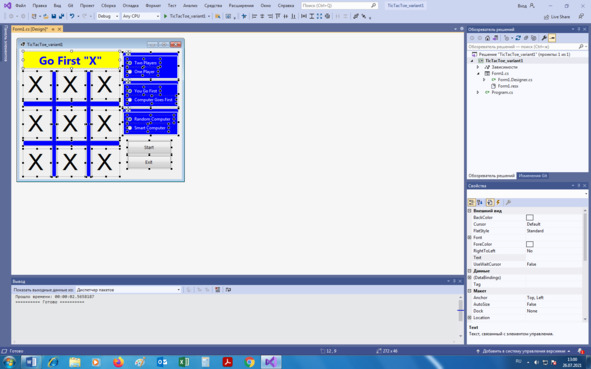The image size is (591, 369).
Task: Open the Debug configuration dropdown
Action: (x=108, y=16)
